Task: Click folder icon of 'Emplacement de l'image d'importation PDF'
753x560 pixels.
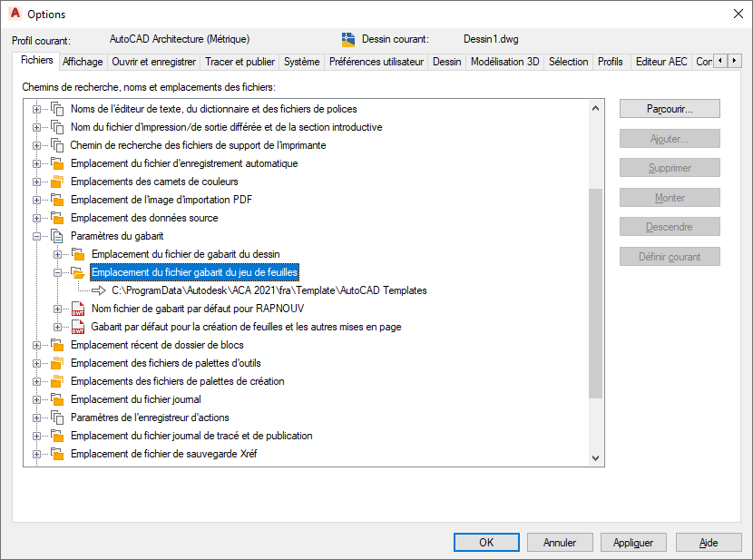Action: (x=57, y=200)
